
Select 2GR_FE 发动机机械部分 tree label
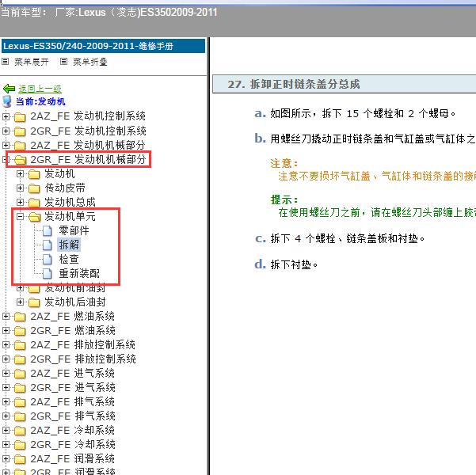(88, 159)
